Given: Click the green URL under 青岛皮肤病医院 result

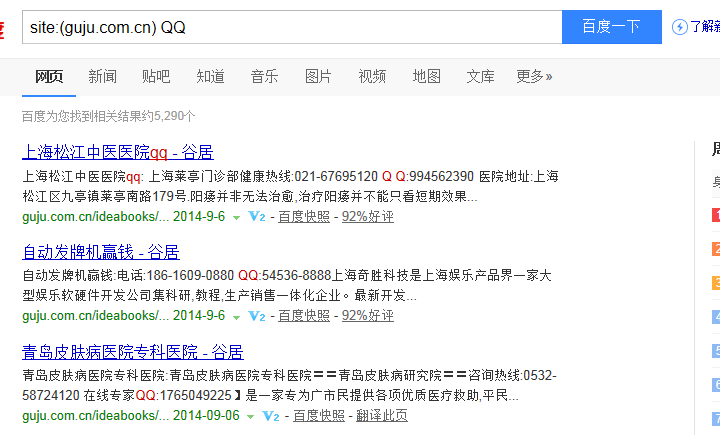Looking at the screenshot, I should pos(96,416).
